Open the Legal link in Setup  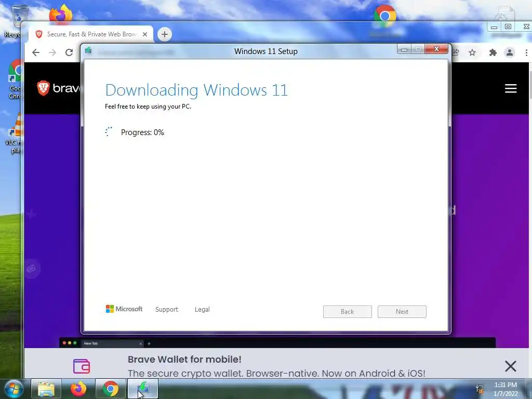[x=202, y=310]
